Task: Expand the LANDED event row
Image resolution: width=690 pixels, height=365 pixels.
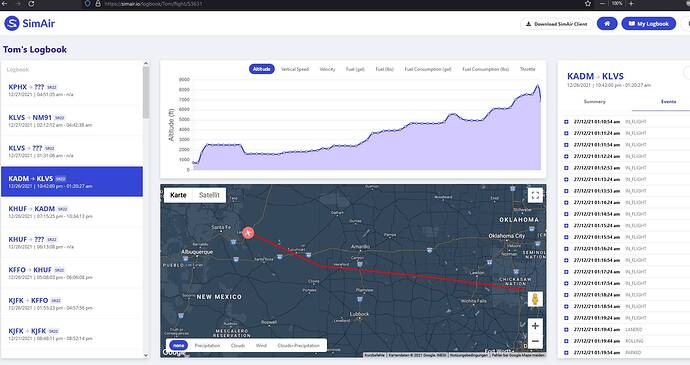Action: pos(566,329)
